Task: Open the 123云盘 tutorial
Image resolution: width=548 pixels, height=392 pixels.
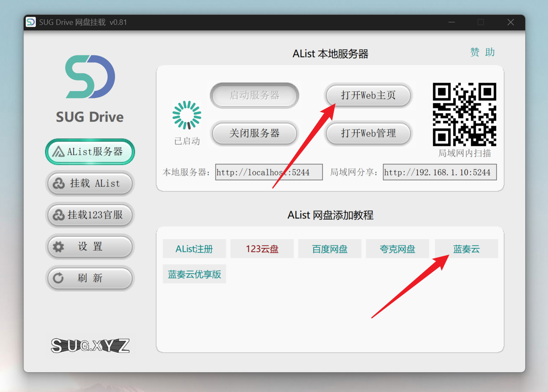Action: [262, 249]
